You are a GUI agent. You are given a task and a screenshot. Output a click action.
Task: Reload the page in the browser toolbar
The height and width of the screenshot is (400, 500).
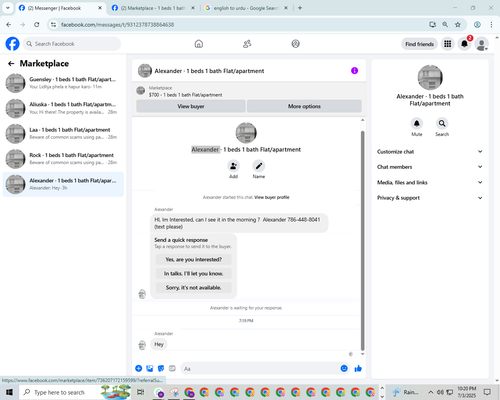pyautogui.click(x=37, y=24)
